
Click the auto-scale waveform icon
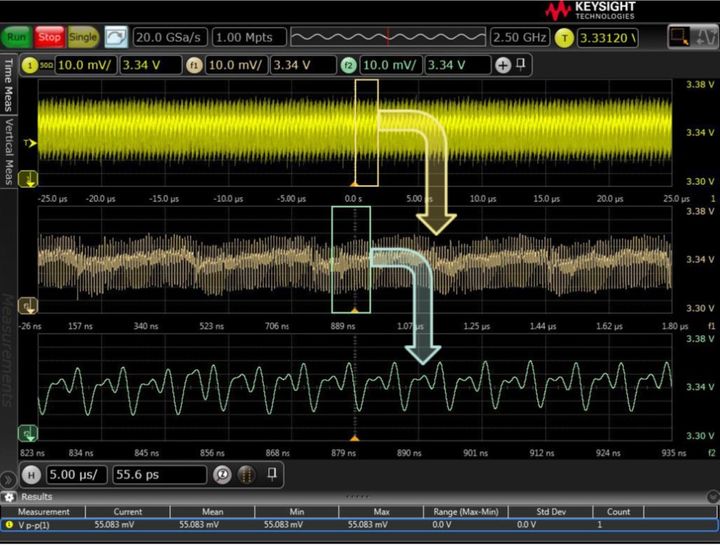click(x=116, y=38)
